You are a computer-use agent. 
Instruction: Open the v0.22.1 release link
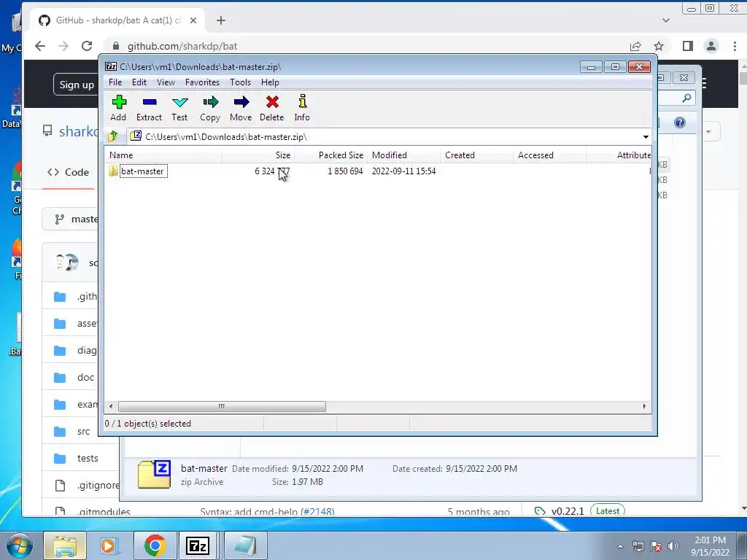click(x=568, y=511)
